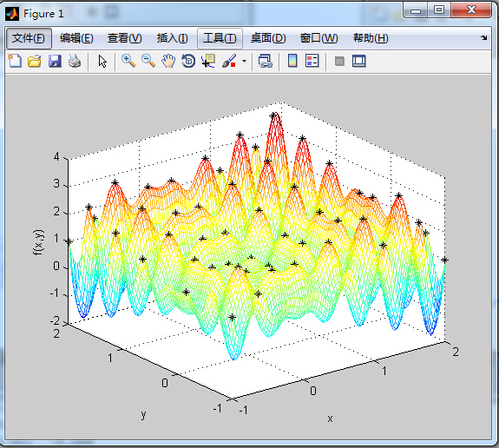The width and height of the screenshot is (499, 448).
Task: Click the dock figure arrow at menu bar end
Action: 483,38
